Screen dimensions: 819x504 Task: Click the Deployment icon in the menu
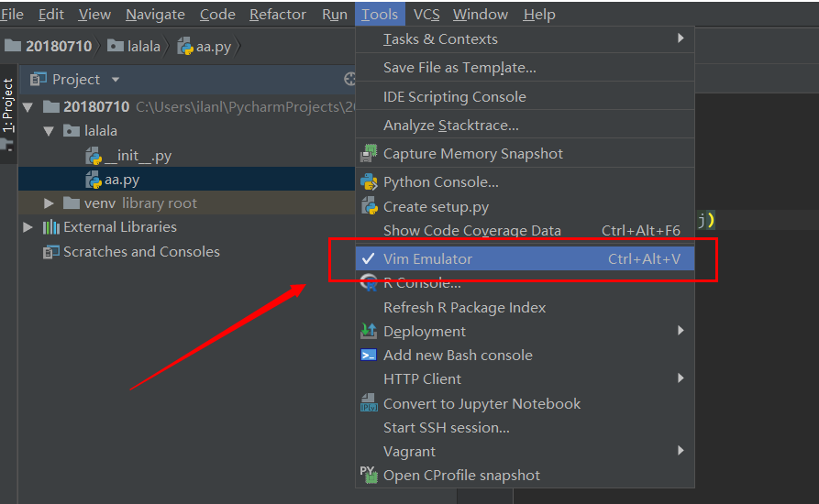(369, 331)
